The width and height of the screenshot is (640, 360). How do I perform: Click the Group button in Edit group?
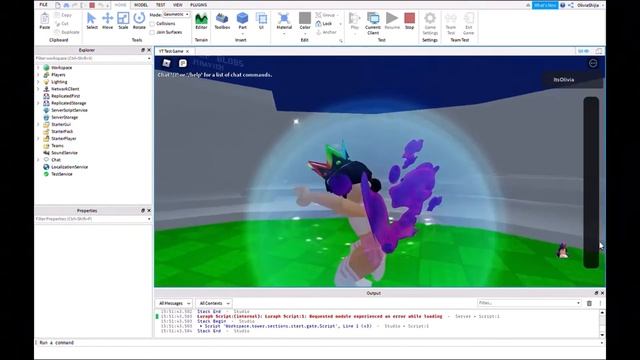tap(327, 15)
